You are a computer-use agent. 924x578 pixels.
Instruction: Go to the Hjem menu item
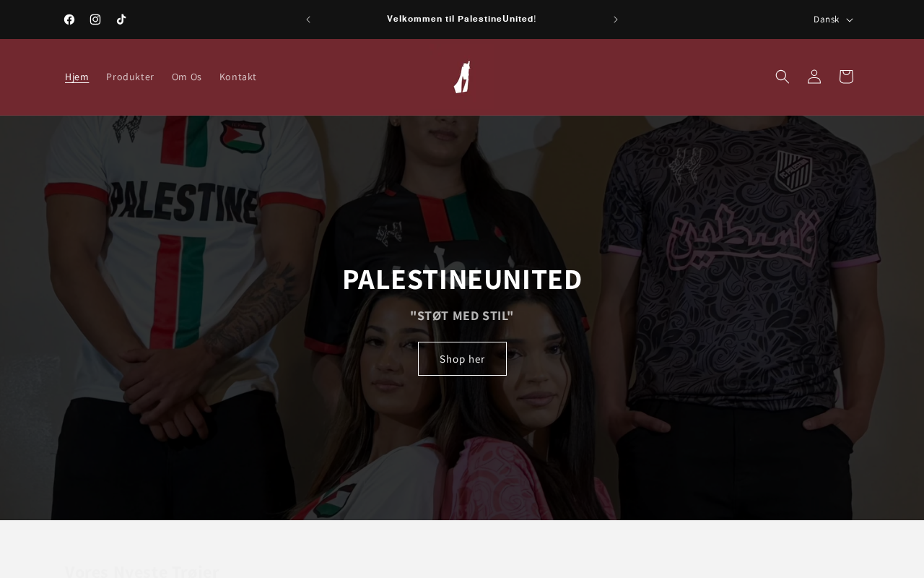(x=77, y=77)
